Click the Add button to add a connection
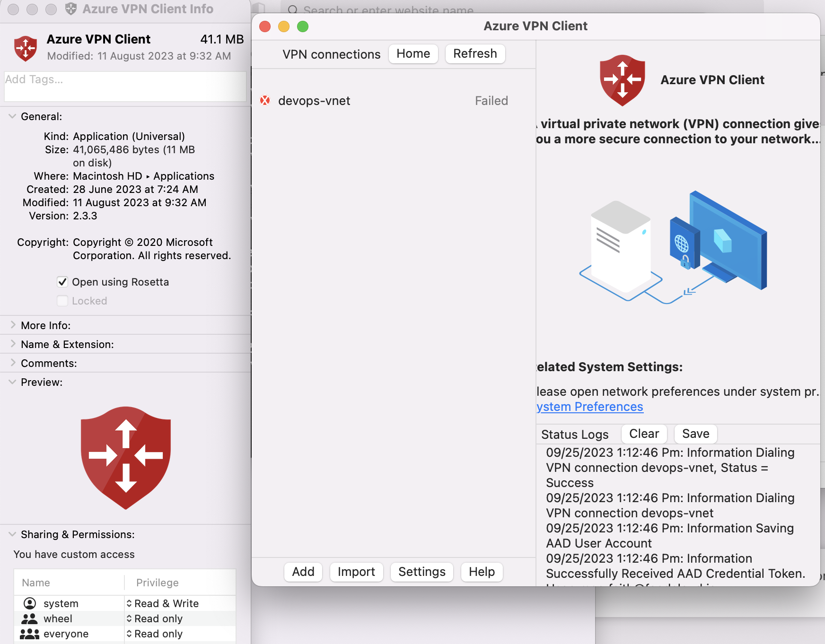 tap(303, 572)
